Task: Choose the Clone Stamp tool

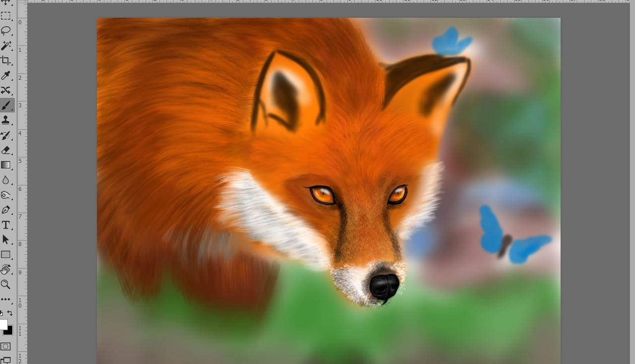Action: coord(5,120)
